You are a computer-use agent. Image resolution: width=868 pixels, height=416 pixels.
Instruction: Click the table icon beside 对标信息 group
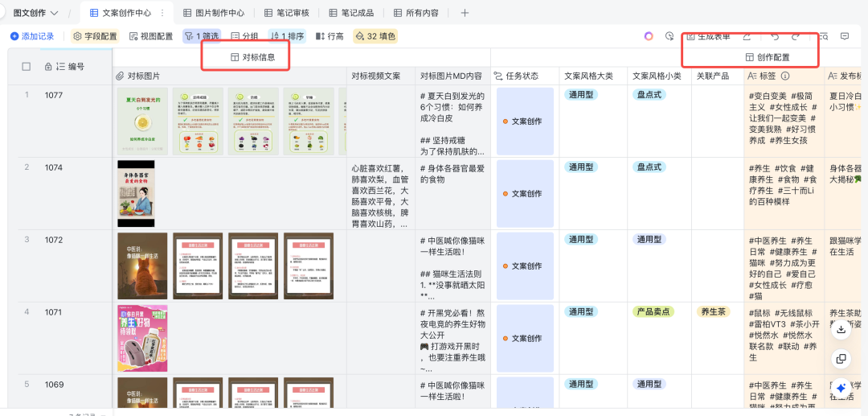(x=234, y=57)
